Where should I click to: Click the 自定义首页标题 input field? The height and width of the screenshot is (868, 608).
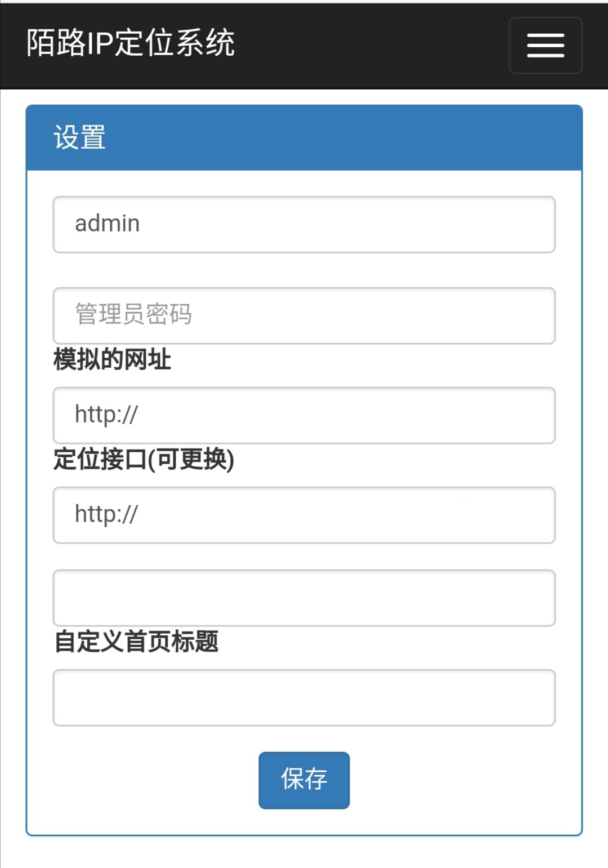[x=304, y=697]
